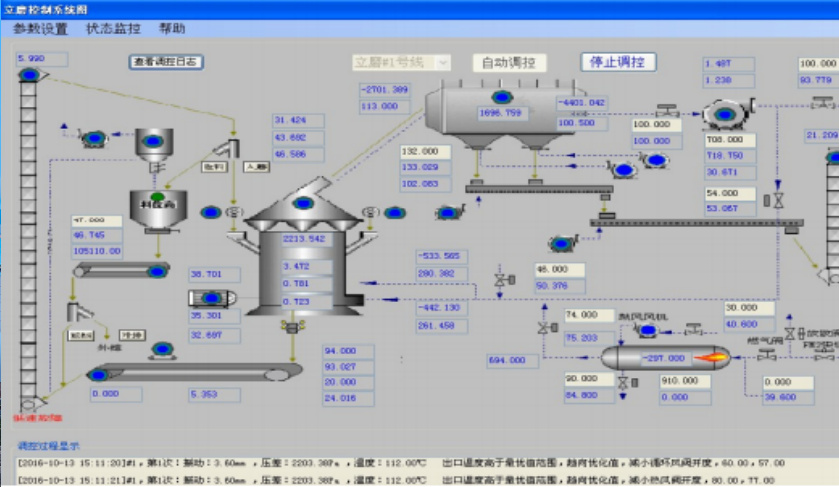Select the mill motor beside value 38.701
The image size is (839, 487).
click(210, 298)
